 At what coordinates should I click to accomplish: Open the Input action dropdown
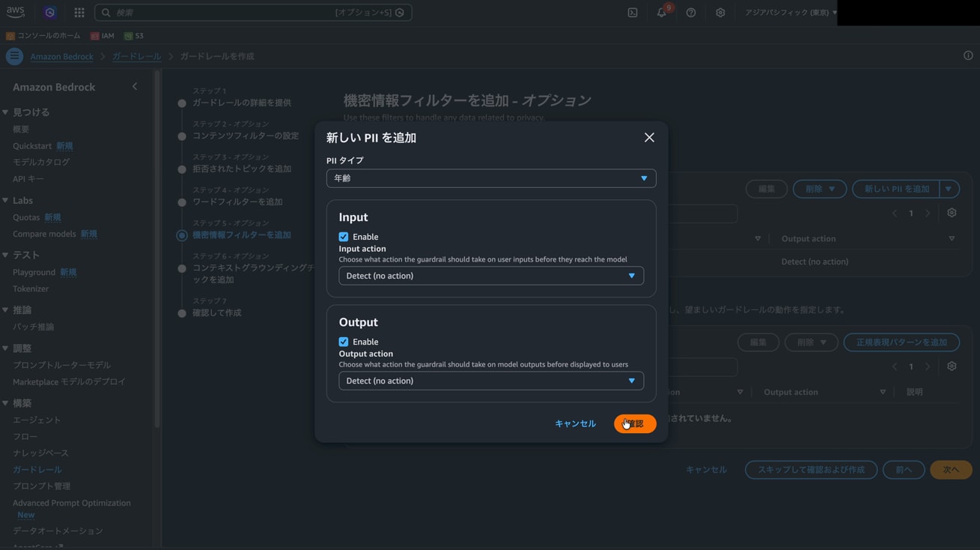491,276
